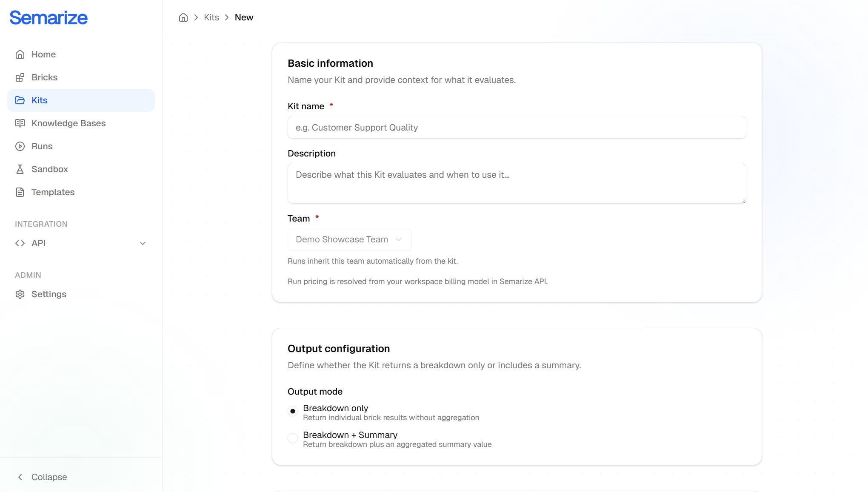The image size is (868, 492).
Task: Click the API code brackets icon
Action: tap(20, 243)
